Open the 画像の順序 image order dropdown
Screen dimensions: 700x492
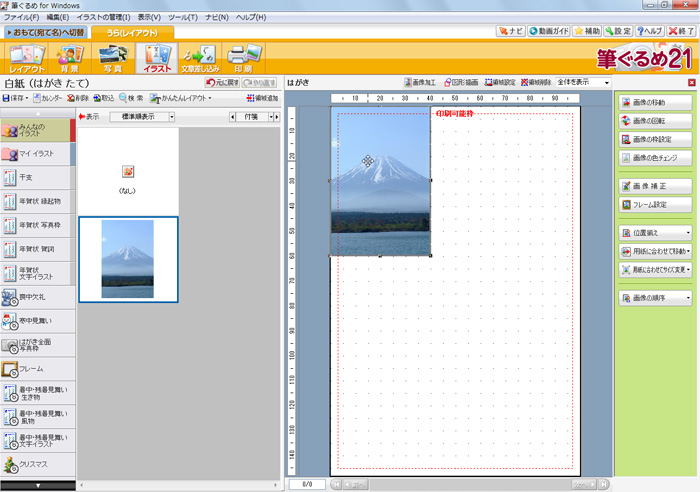pyautogui.click(x=655, y=298)
